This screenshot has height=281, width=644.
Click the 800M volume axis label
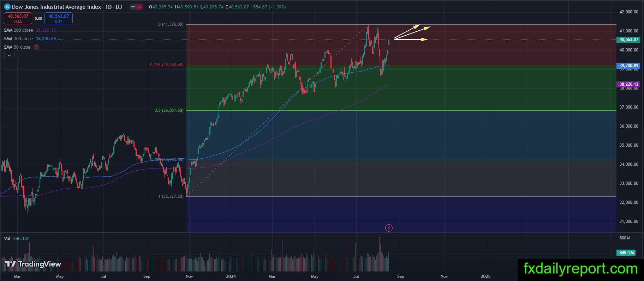click(625, 238)
